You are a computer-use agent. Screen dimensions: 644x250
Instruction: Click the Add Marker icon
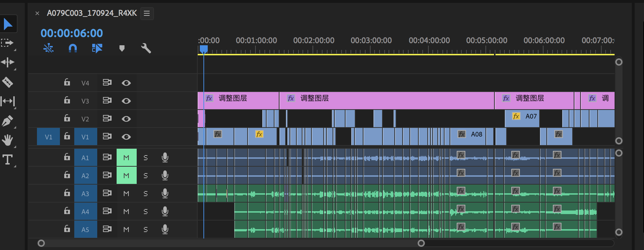click(122, 48)
